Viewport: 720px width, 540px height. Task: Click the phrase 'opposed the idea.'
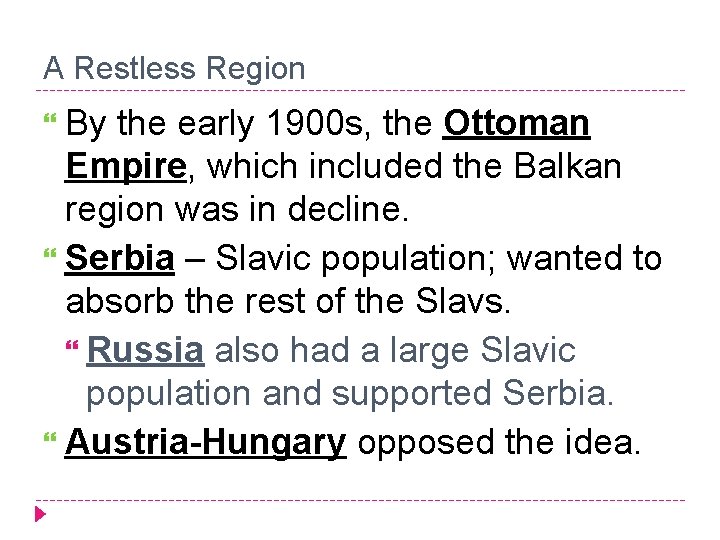click(x=499, y=442)
